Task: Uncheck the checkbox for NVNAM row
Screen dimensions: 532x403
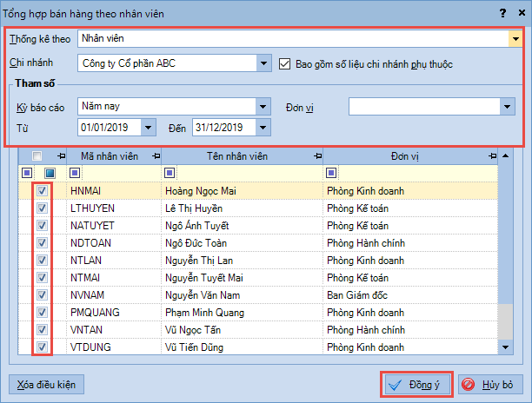Action: click(43, 294)
